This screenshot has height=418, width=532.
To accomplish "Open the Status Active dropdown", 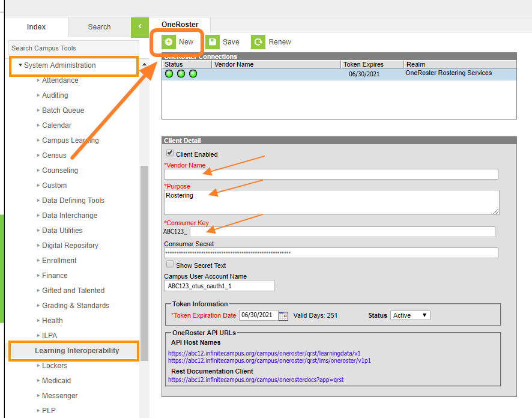I will pos(410,315).
